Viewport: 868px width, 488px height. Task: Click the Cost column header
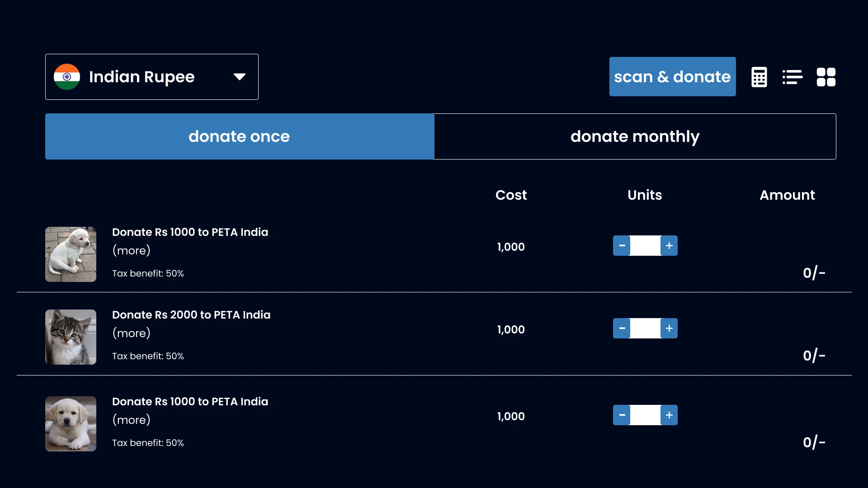(511, 195)
